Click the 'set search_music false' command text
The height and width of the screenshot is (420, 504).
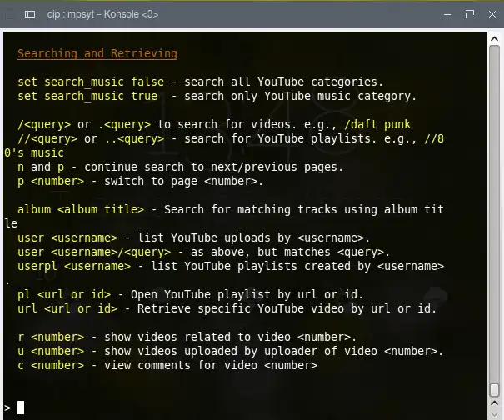click(x=91, y=82)
